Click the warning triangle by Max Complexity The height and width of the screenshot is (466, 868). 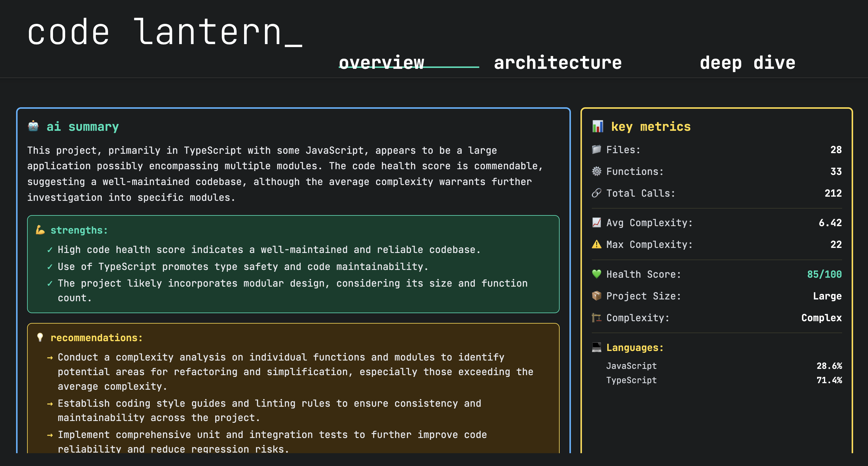(597, 244)
